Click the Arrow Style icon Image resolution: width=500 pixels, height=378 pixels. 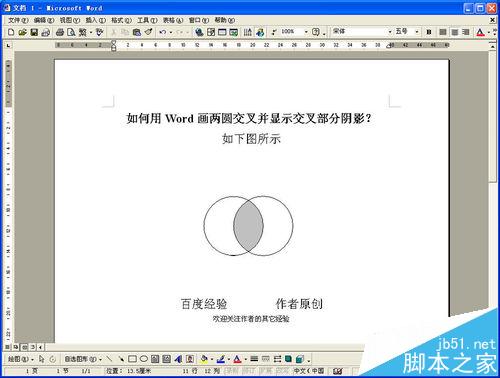[277, 359]
